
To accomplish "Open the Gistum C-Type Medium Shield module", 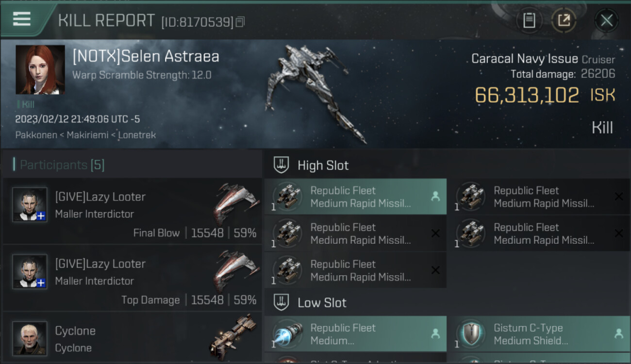I will (x=538, y=334).
